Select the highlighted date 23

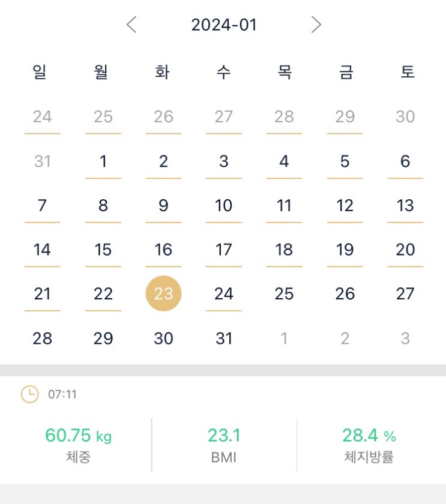163,293
